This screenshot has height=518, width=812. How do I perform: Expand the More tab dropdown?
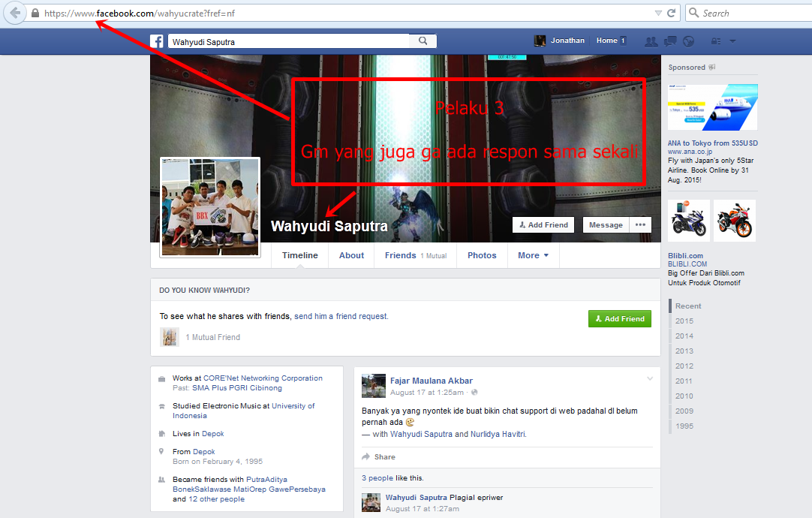pyautogui.click(x=534, y=255)
